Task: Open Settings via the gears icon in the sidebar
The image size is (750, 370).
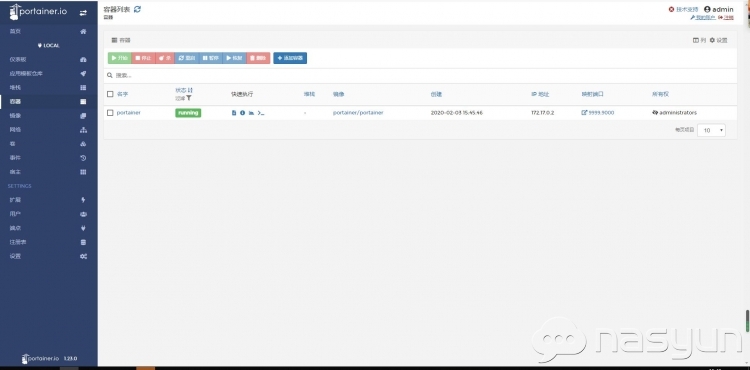Action: tap(83, 256)
